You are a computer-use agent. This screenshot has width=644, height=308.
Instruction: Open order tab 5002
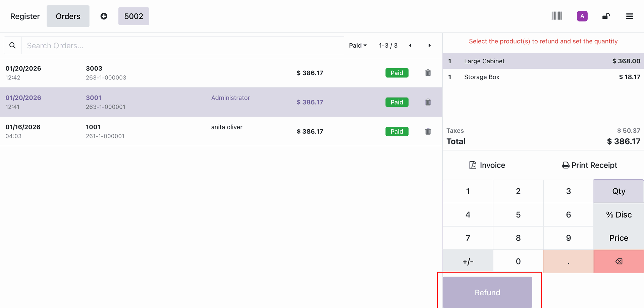[133, 16]
